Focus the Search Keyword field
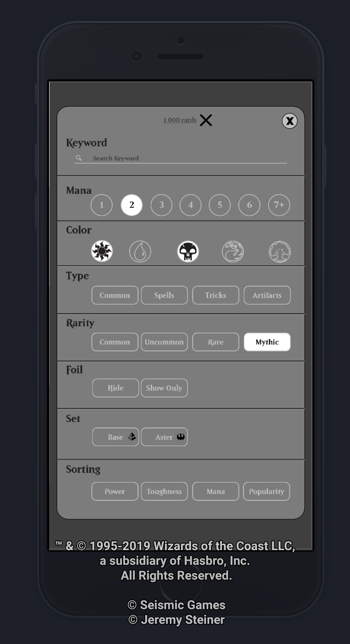Image resolution: width=350 pixels, height=644 pixels. 181,158
